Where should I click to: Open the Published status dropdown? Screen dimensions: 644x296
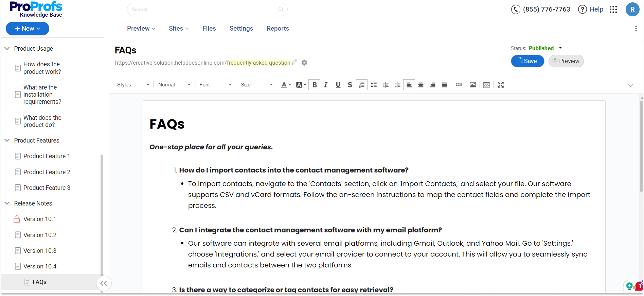coord(560,48)
